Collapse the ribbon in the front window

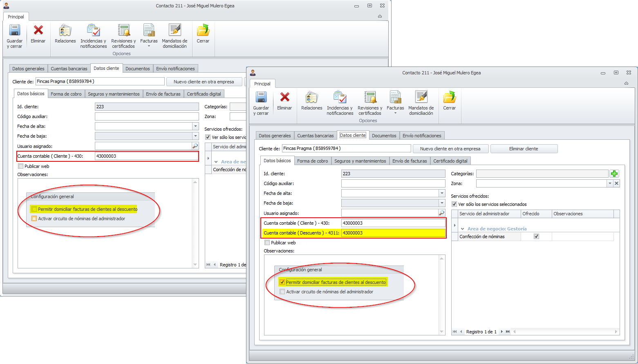pos(626,83)
